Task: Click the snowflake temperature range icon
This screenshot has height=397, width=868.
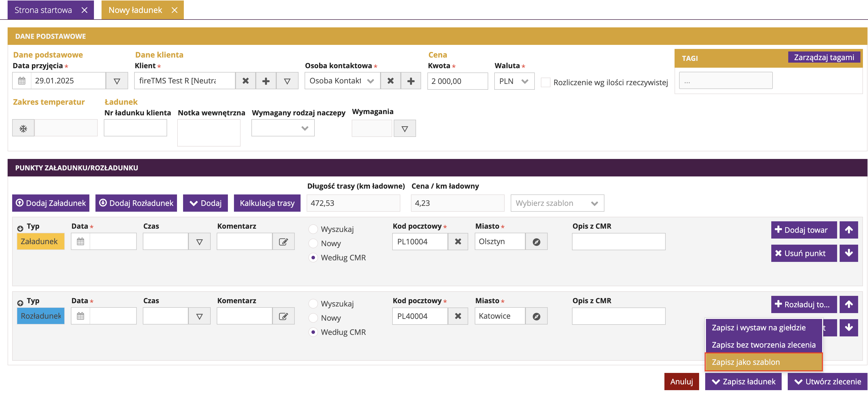Action: click(23, 129)
